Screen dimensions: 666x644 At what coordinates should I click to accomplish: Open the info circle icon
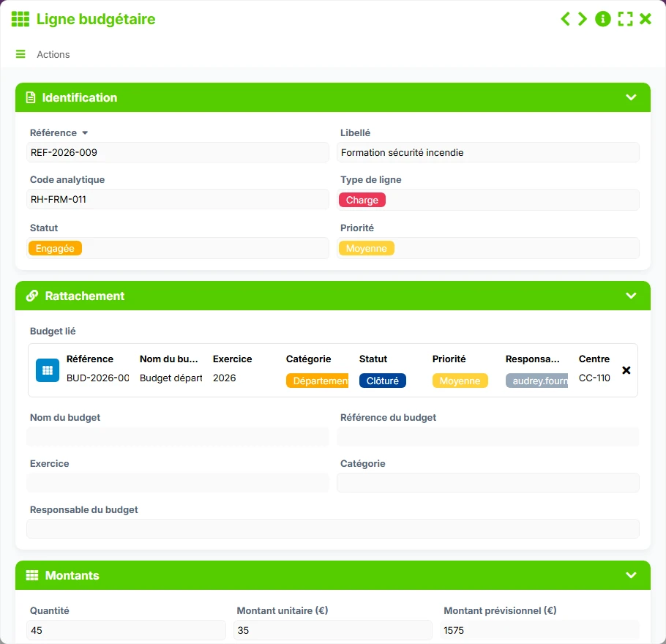click(x=603, y=19)
